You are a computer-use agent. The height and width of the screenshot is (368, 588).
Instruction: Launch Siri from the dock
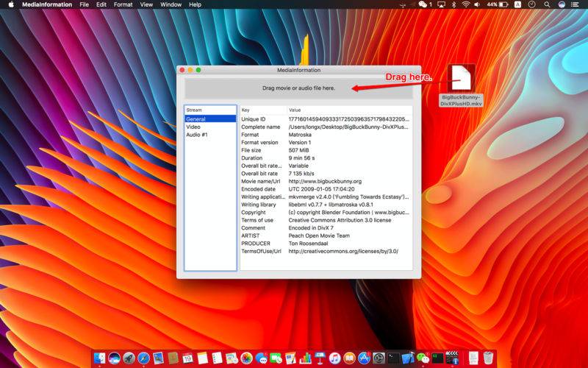coord(115,358)
